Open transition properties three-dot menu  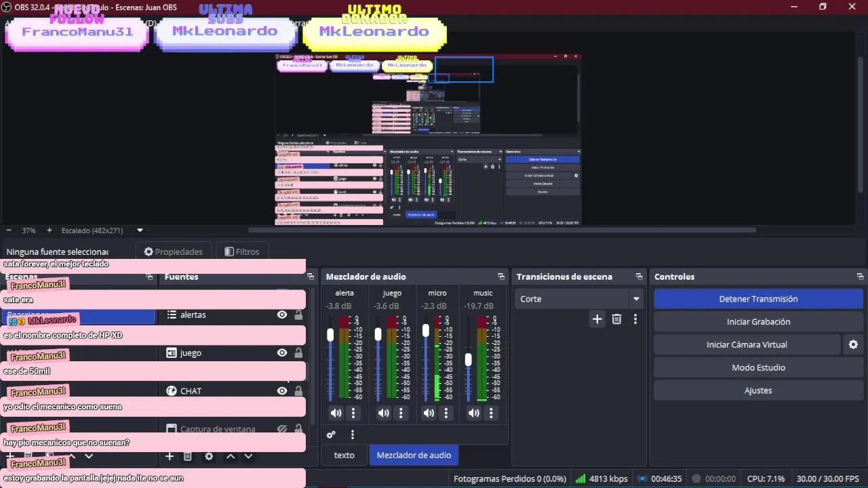pyautogui.click(x=635, y=319)
